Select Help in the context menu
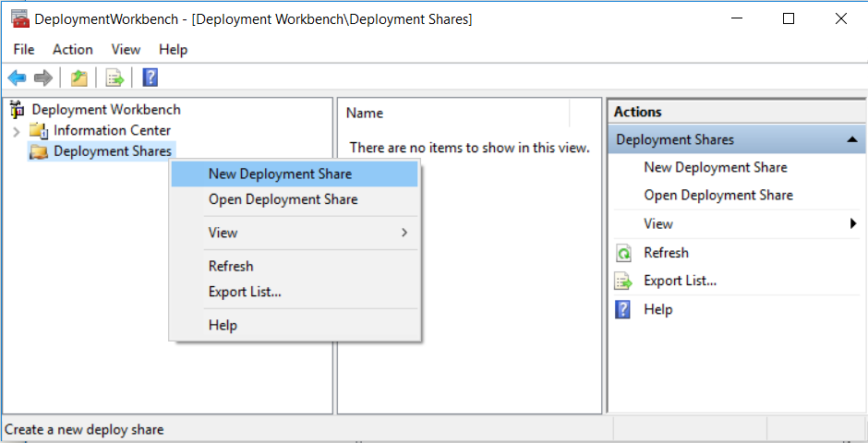This screenshot has height=443, width=868. pyautogui.click(x=294, y=325)
